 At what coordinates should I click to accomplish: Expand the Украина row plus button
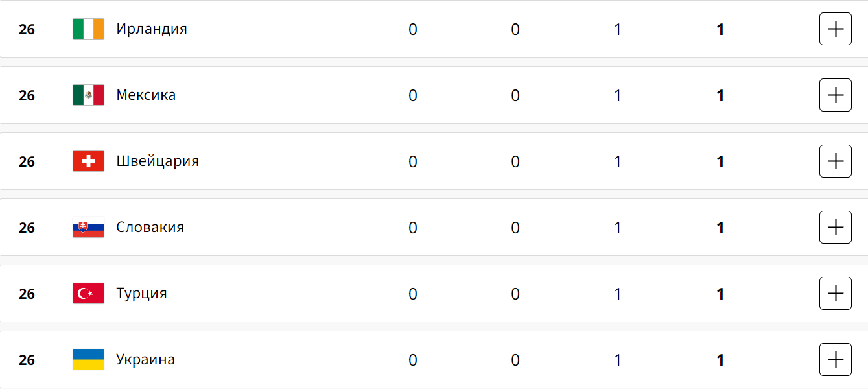point(835,360)
